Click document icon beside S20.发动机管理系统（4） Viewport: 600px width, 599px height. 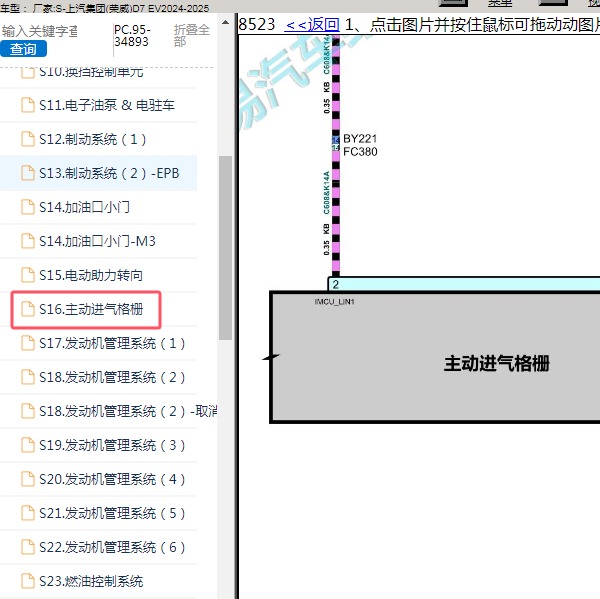[x=28, y=480]
